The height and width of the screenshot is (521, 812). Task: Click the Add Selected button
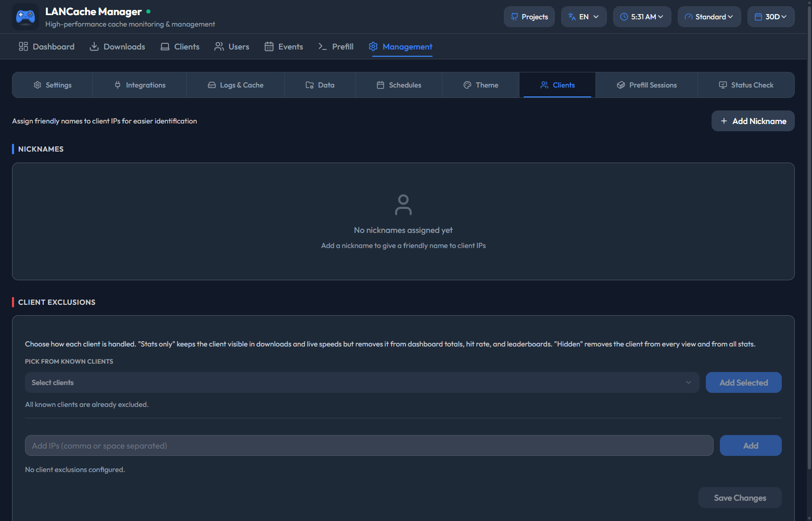(744, 382)
